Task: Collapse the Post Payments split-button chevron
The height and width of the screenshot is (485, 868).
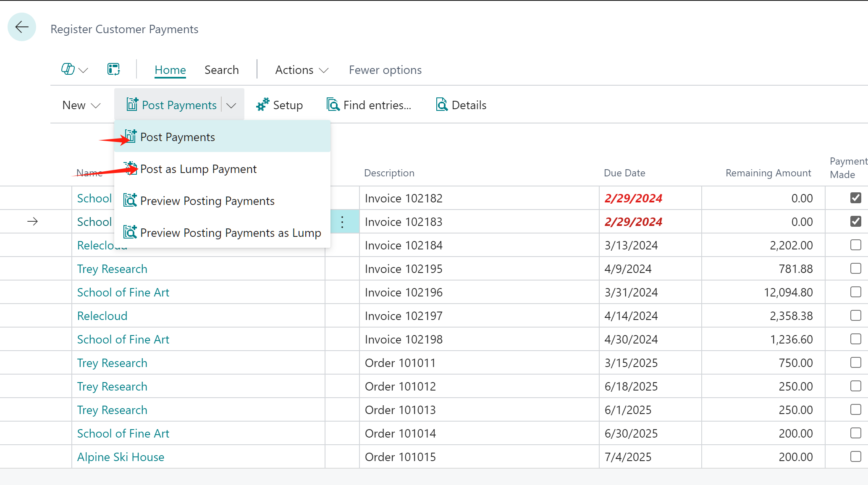Action: [x=231, y=105]
